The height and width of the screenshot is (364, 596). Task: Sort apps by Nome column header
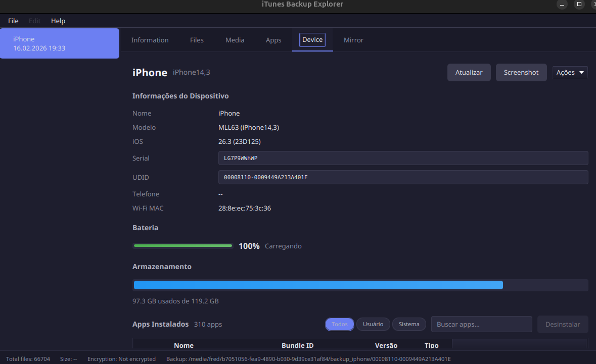click(184, 345)
